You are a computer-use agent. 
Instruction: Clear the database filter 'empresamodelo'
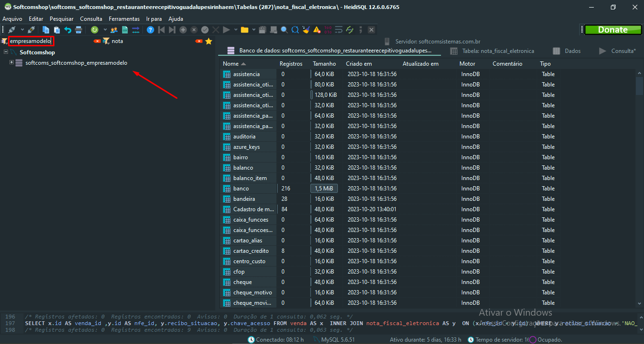point(97,41)
